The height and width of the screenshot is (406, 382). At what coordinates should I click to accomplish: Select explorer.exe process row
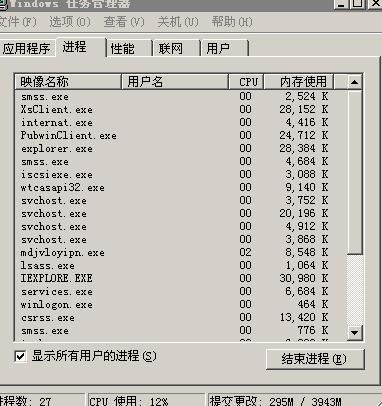[180, 149]
